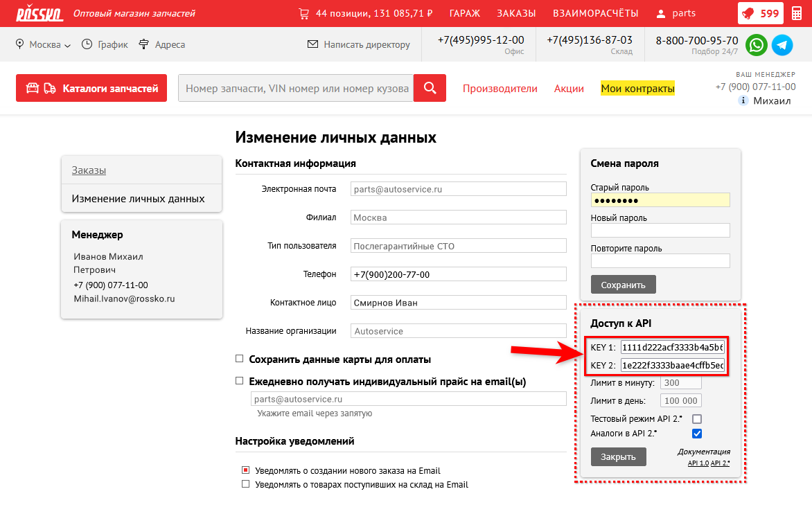This screenshot has width=812, height=507.
Task: Click the manager info icon near Михаил
Action: click(x=743, y=101)
